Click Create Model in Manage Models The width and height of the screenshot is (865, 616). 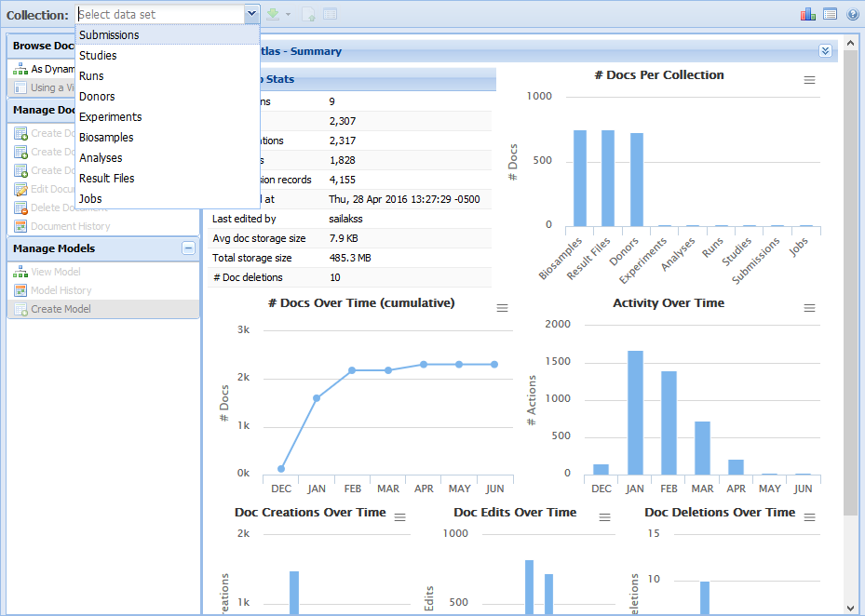(61, 309)
